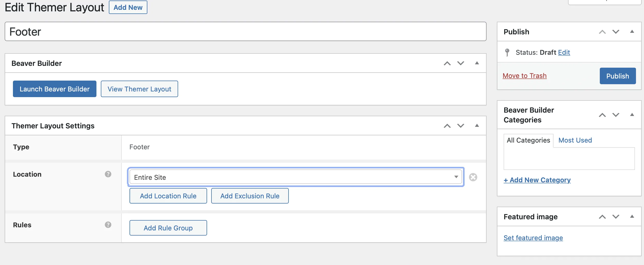Open View Themer Layout
This screenshot has height=265, width=644.
click(x=139, y=89)
